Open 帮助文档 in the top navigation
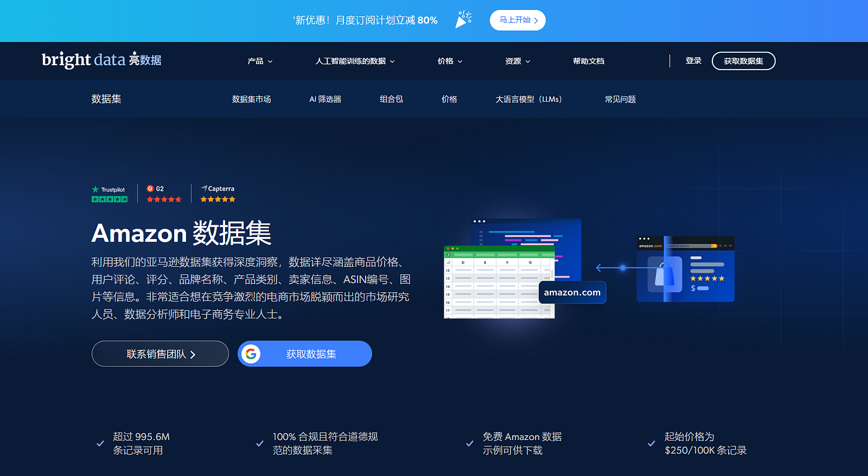This screenshot has height=476, width=868. point(588,61)
